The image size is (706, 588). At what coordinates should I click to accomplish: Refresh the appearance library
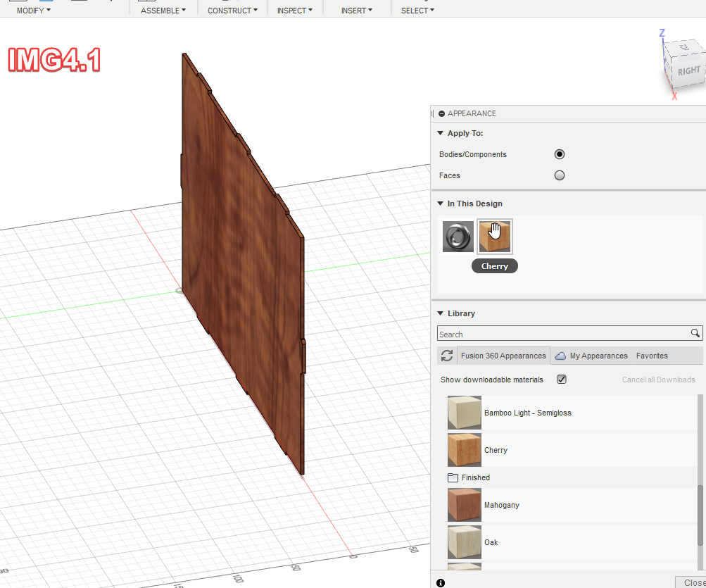point(447,356)
